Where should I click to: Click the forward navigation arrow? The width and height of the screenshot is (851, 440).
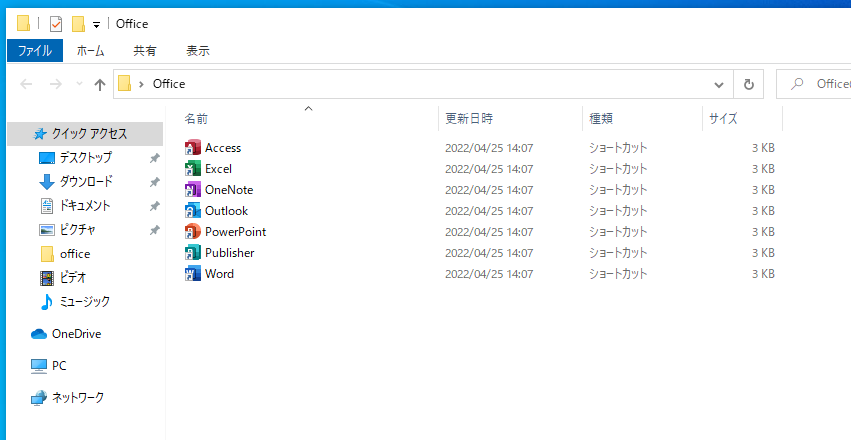click(x=55, y=84)
